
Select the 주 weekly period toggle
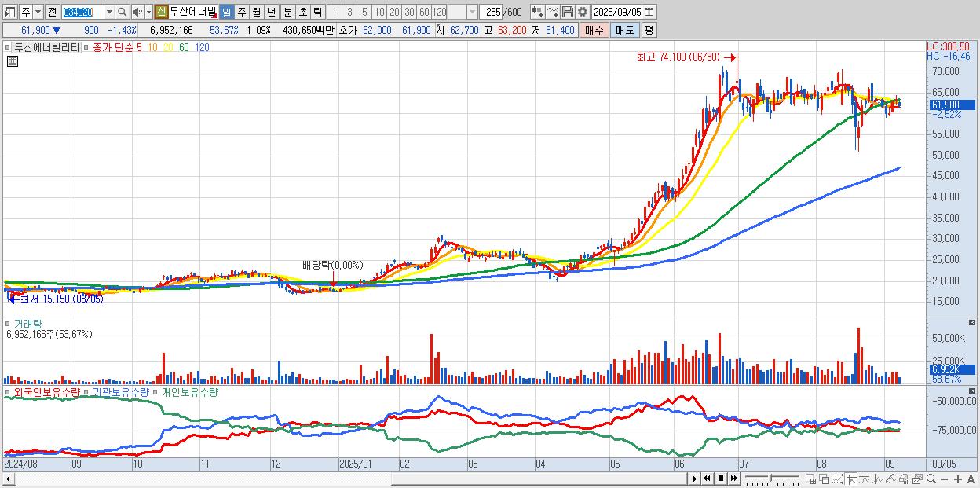pyautogui.click(x=241, y=13)
